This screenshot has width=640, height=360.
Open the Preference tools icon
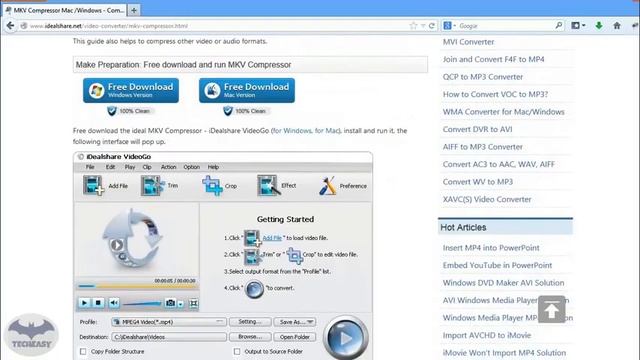click(327, 185)
